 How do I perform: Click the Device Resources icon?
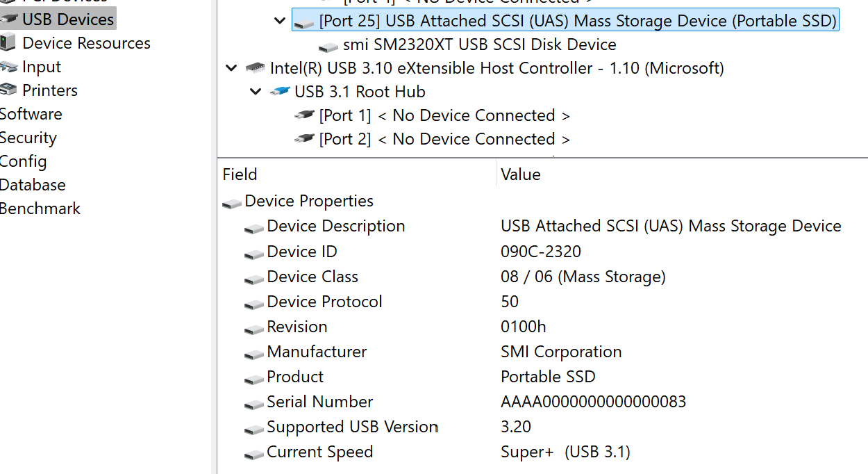click(8, 43)
